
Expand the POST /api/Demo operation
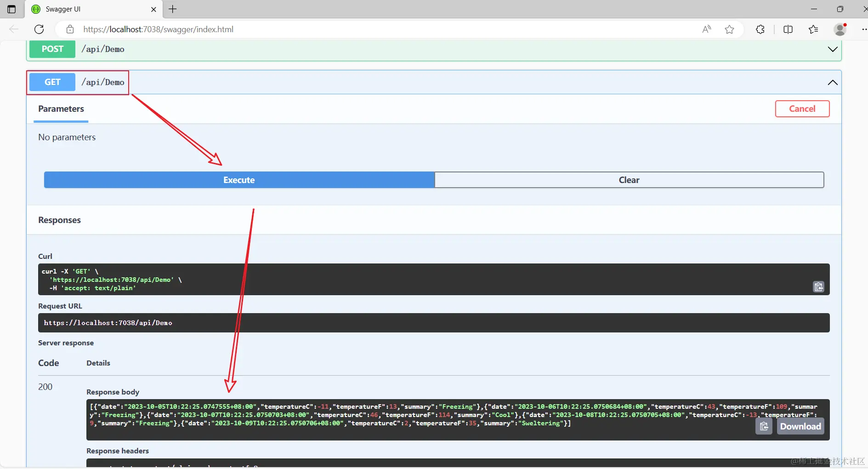[833, 49]
